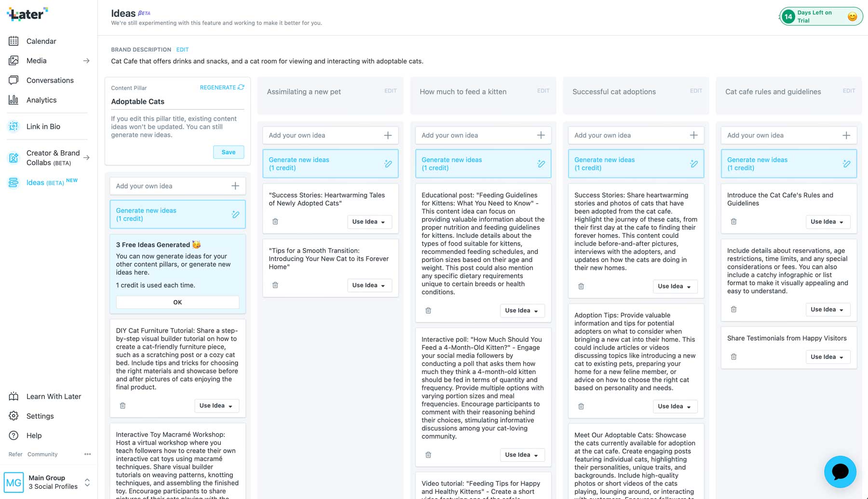
Task: Click the Link in Bio icon
Action: pyautogui.click(x=14, y=126)
